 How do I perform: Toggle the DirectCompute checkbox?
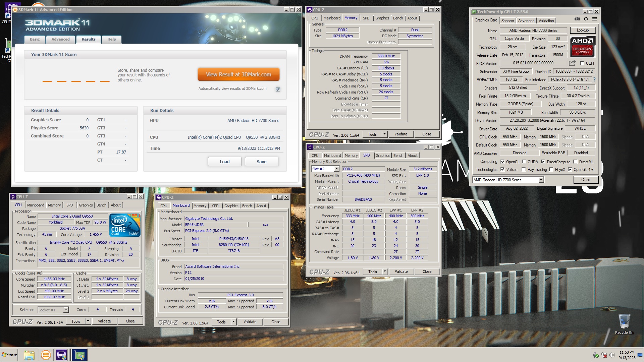click(x=543, y=162)
